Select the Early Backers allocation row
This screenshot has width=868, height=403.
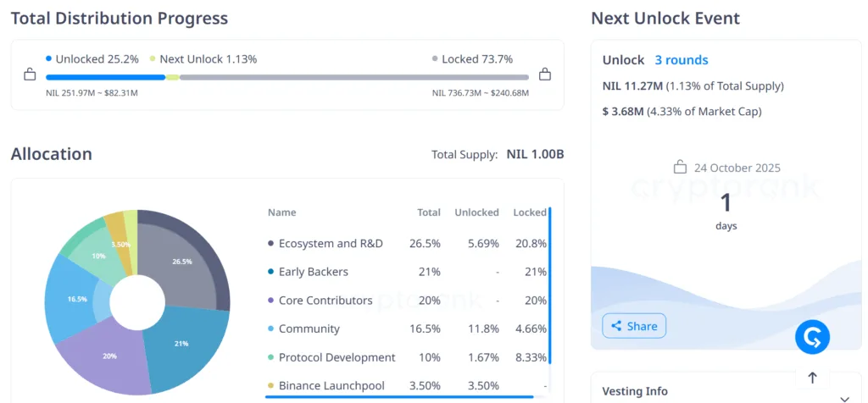314,272
